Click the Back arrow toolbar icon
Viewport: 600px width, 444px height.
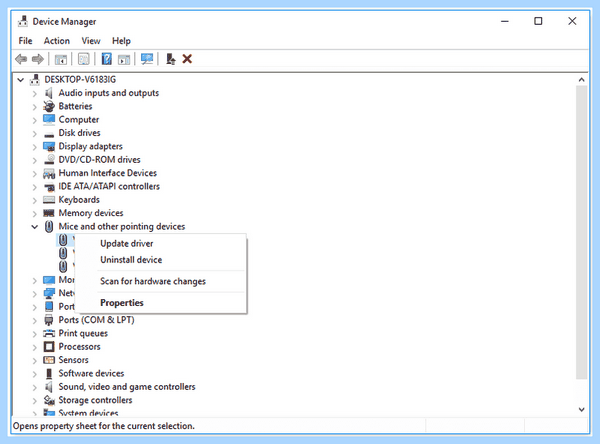pyautogui.click(x=21, y=59)
